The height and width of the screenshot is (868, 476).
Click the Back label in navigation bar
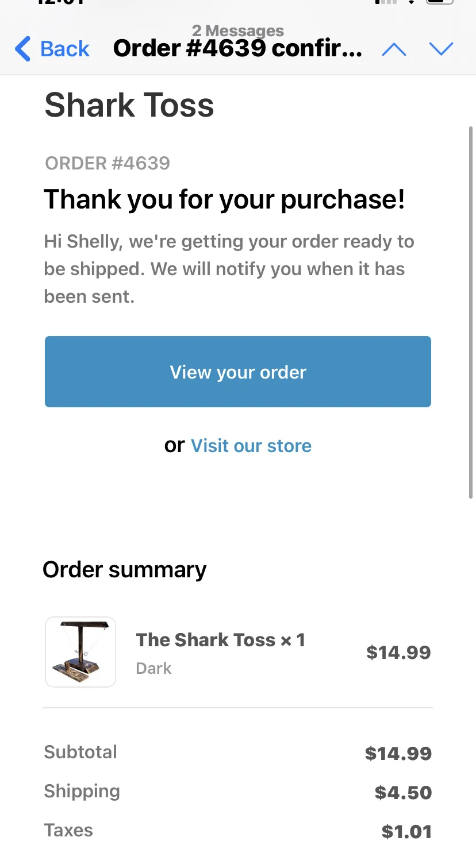[x=65, y=49]
